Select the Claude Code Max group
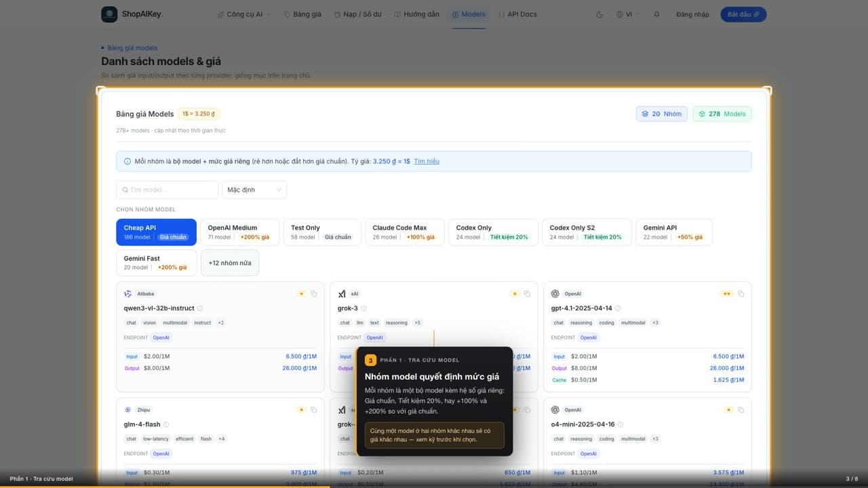 click(x=405, y=232)
